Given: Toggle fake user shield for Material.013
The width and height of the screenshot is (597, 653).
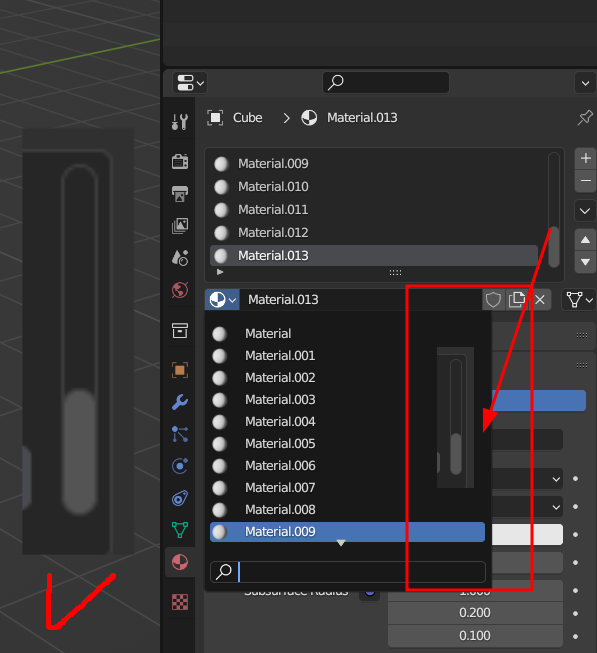Looking at the screenshot, I should coord(493,299).
